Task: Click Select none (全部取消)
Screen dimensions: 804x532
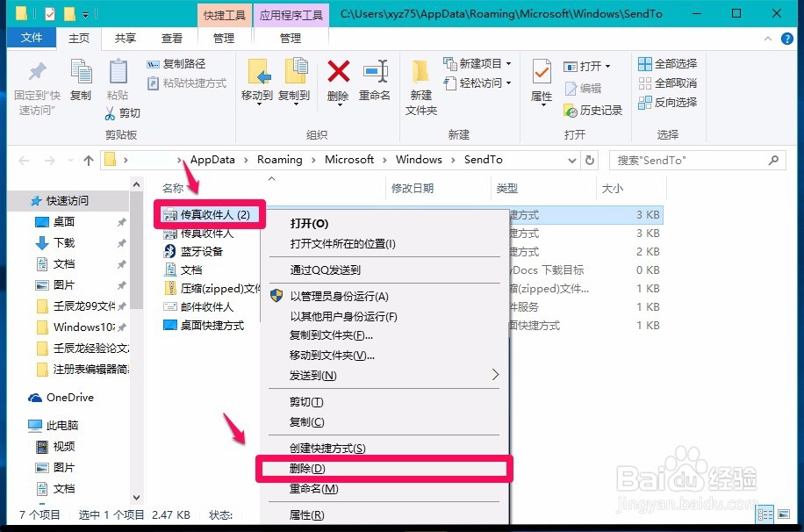Action: tap(668, 83)
